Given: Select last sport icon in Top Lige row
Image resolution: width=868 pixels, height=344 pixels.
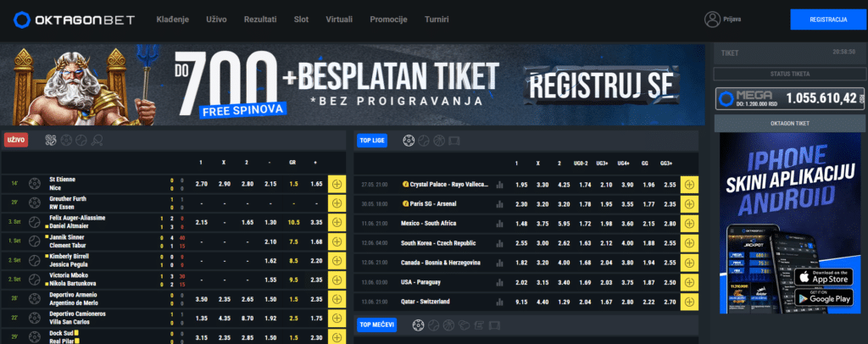Looking at the screenshot, I should [x=454, y=141].
